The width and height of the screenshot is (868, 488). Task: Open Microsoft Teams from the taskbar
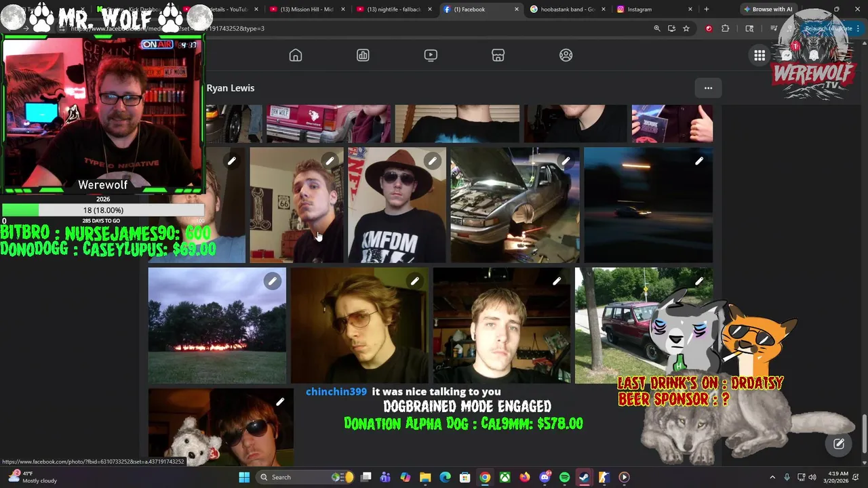pos(385,477)
